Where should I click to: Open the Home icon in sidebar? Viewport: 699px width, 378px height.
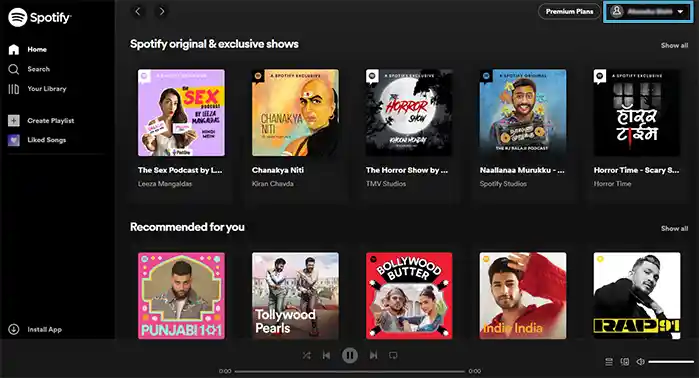(14, 49)
